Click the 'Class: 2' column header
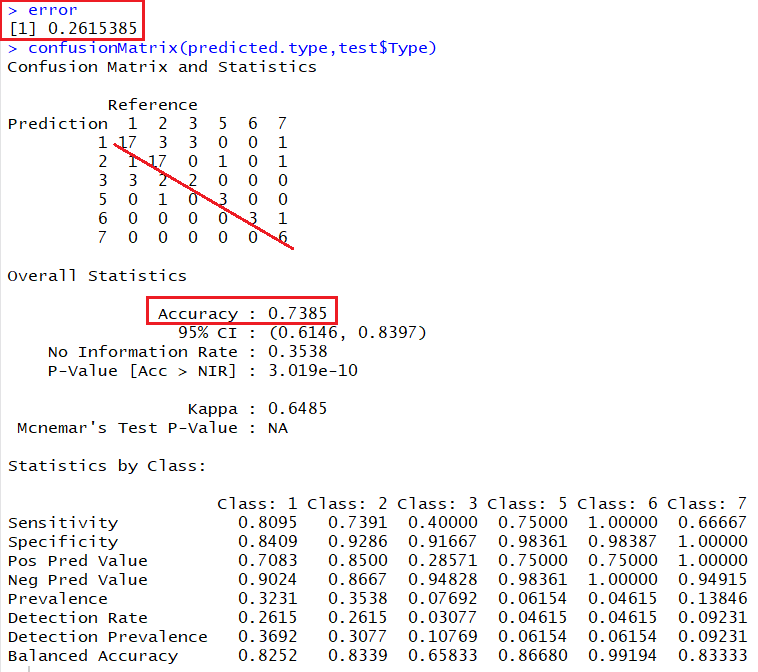This screenshot has height=672, width=758. 347,504
